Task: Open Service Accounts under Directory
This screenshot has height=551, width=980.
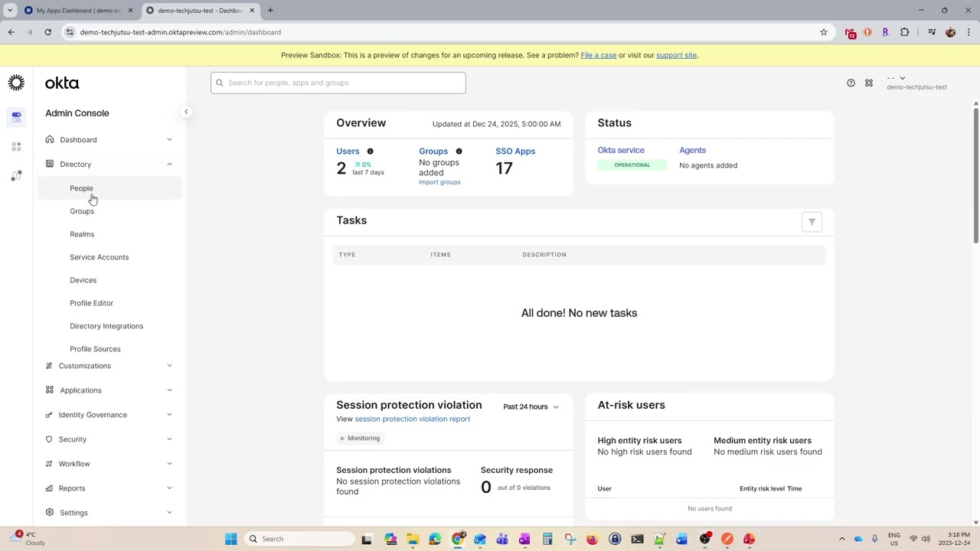Action: (99, 257)
